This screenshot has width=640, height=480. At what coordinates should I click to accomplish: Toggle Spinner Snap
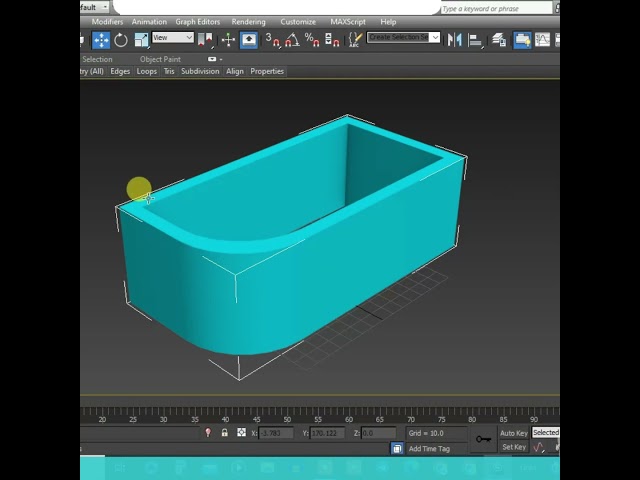pyautogui.click(x=332, y=40)
